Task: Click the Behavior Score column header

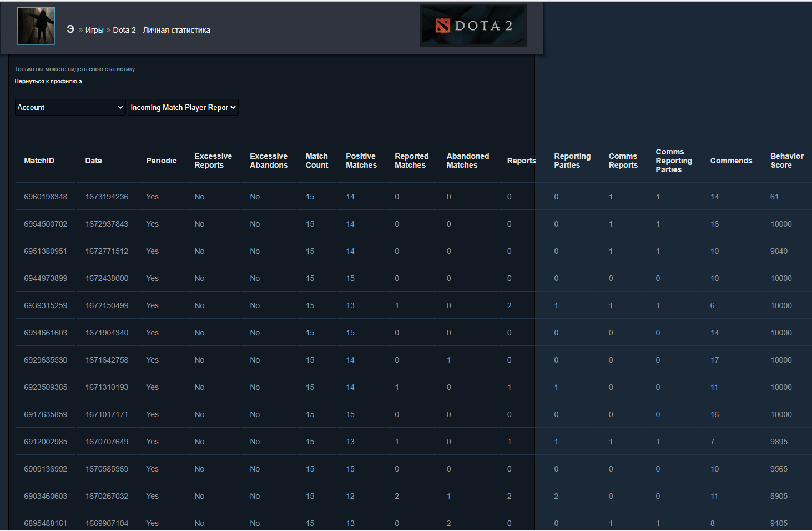Action: point(786,161)
